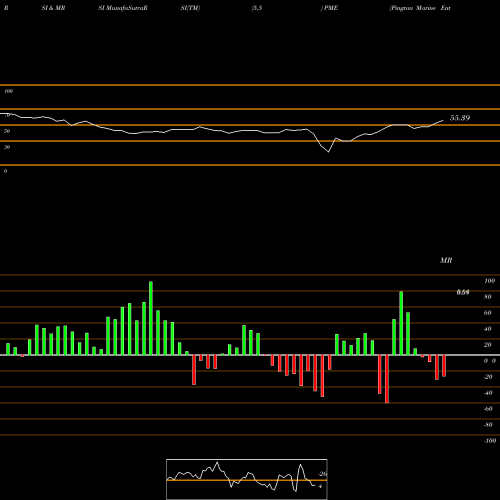Viewport: 500px width, 500px height.
Task: Click the 50 label on the RSI axis
Action: click(x=7, y=131)
